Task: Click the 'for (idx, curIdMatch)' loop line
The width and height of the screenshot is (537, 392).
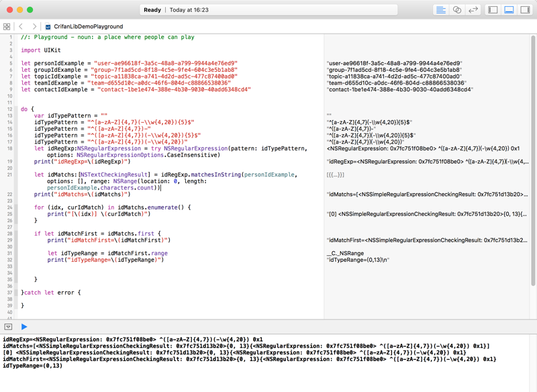Action: (112, 207)
